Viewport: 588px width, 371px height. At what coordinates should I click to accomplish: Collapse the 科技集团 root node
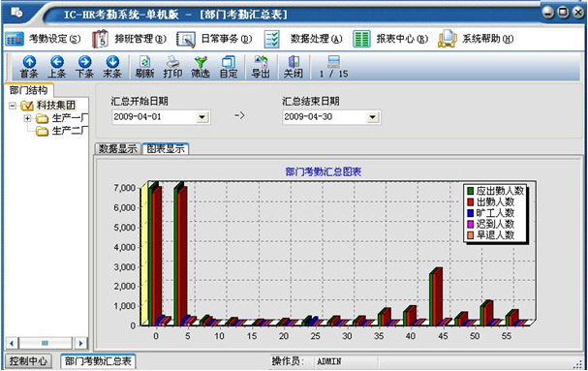click(x=13, y=106)
